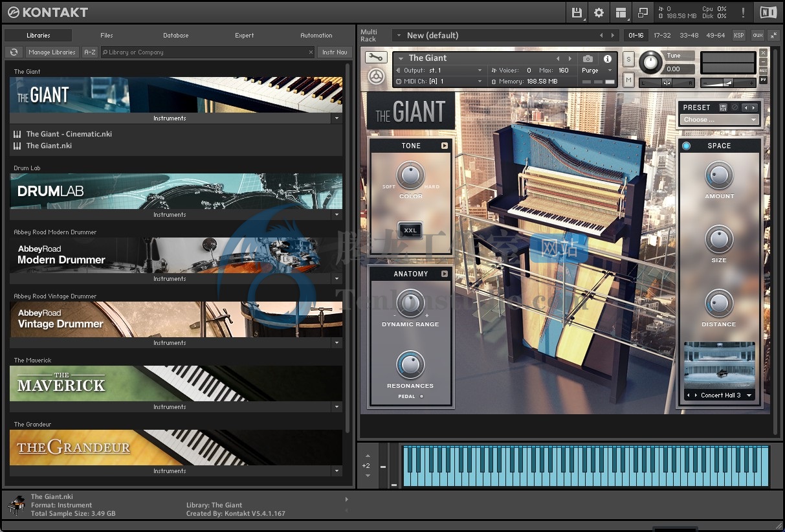
Task: Step to the previous Giant preset
Action: tap(746, 107)
